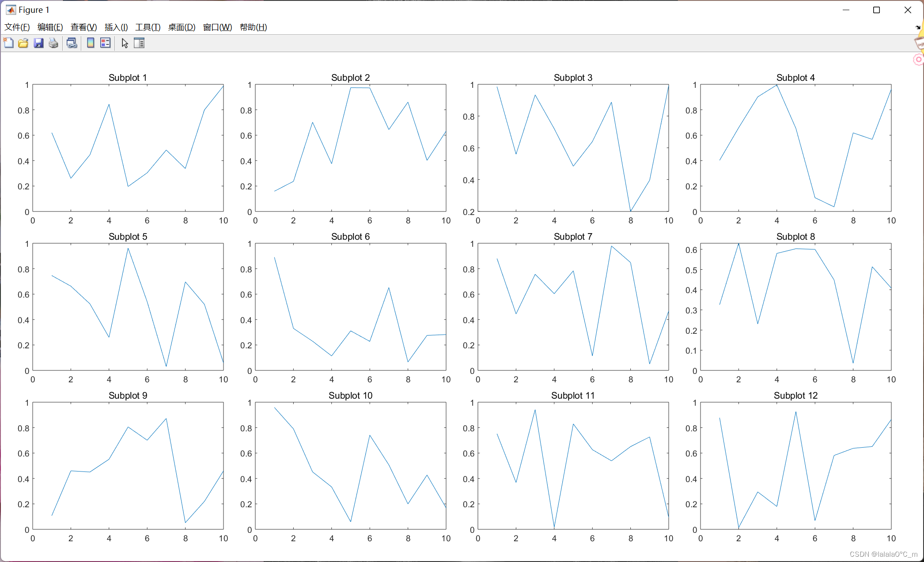Screen dimensions: 924x562
Task: Click inside the Subplot 12 axes area
Action: coord(796,466)
